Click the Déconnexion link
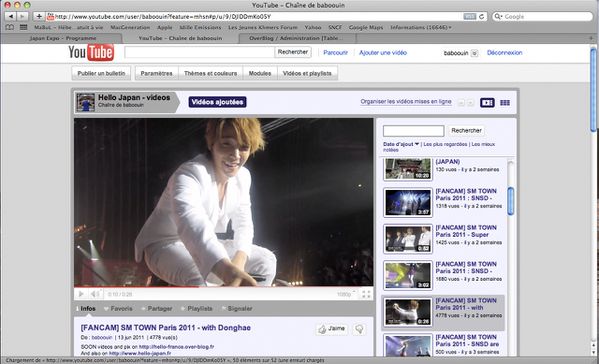The width and height of the screenshot is (599, 364). coord(504,53)
